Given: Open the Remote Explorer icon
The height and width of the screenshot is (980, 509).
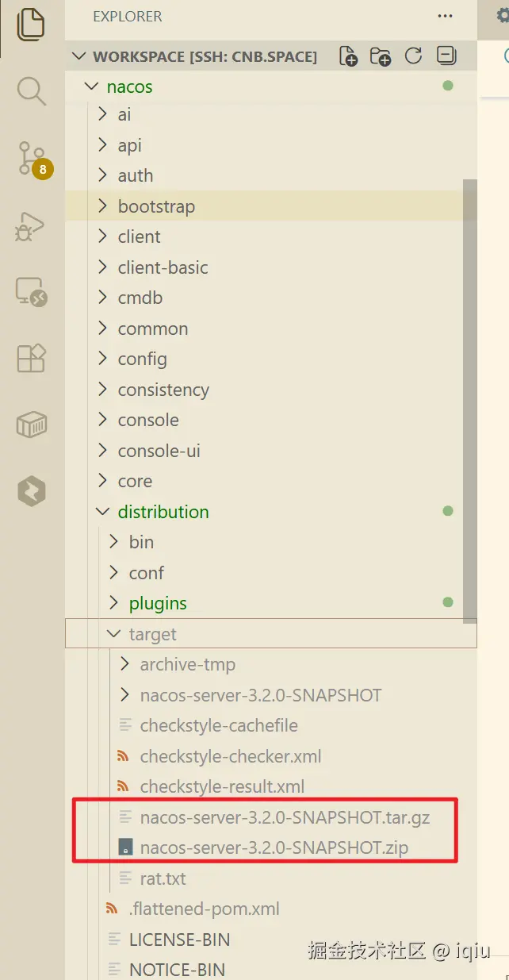Looking at the screenshot, I should coord(31,292).
